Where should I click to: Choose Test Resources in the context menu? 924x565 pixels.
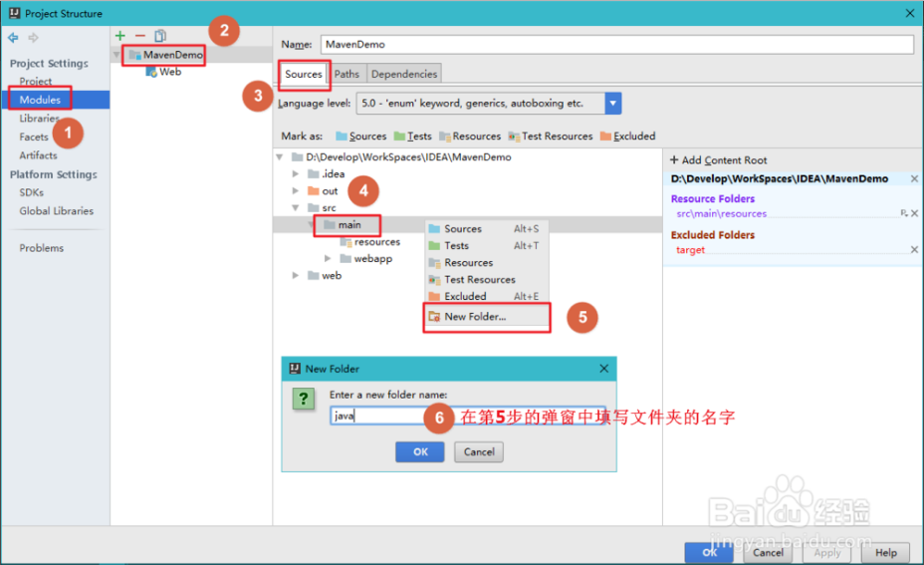pos(487,280)
